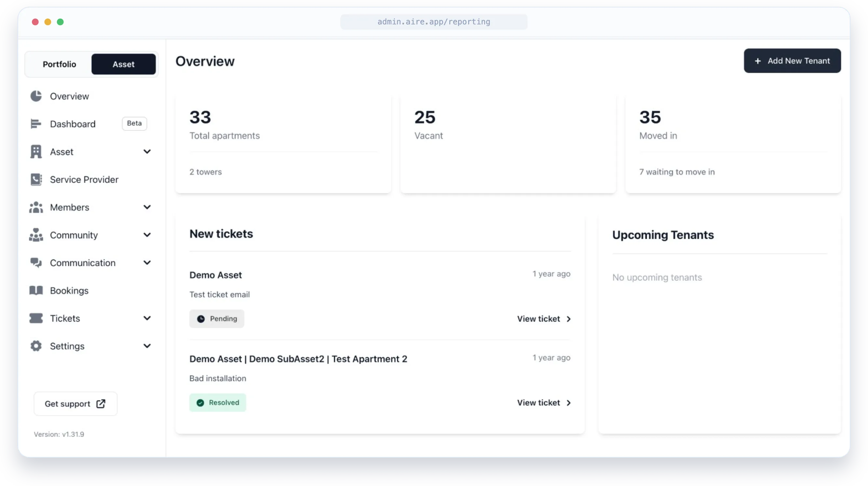Click the Settings gear icon

(x=36, y=346)
